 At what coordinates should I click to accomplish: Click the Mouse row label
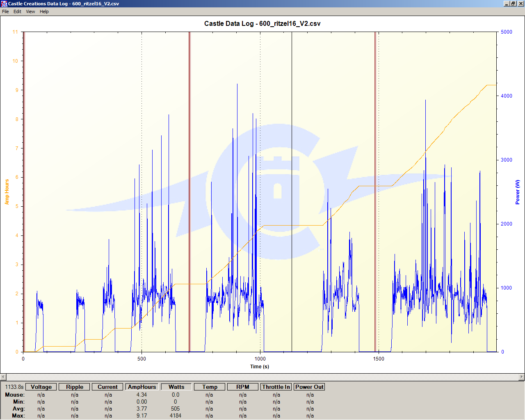(15, 395)
